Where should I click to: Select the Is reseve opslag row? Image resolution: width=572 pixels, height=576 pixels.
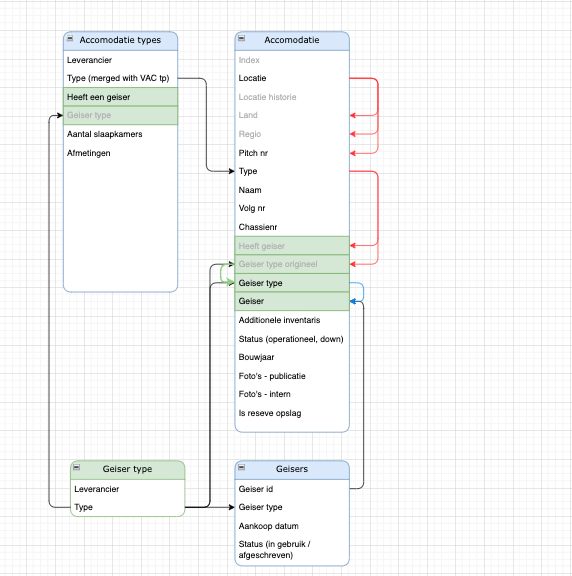[x=292, y=413]
